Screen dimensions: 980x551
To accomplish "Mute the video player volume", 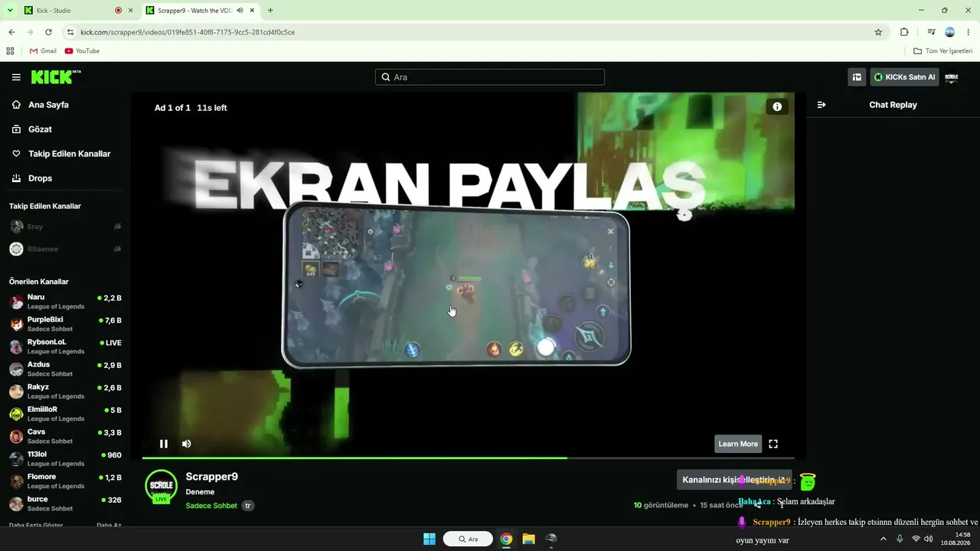I will 186,444.
